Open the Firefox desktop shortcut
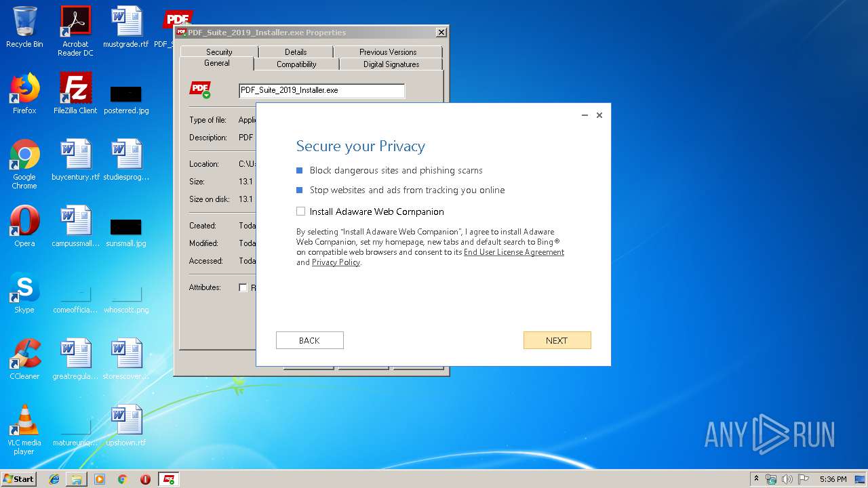The image size is (868, 488). click(x=24, y=94)
